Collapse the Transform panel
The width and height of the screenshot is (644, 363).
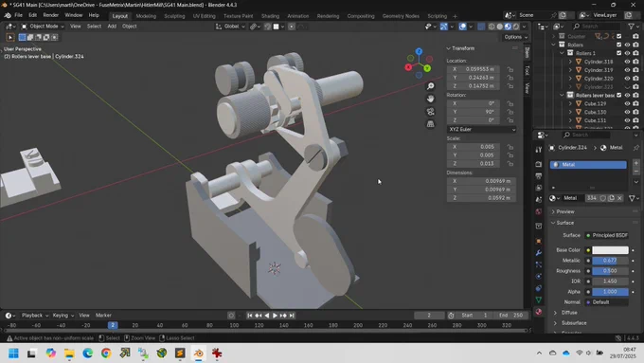tap(460, 48)
